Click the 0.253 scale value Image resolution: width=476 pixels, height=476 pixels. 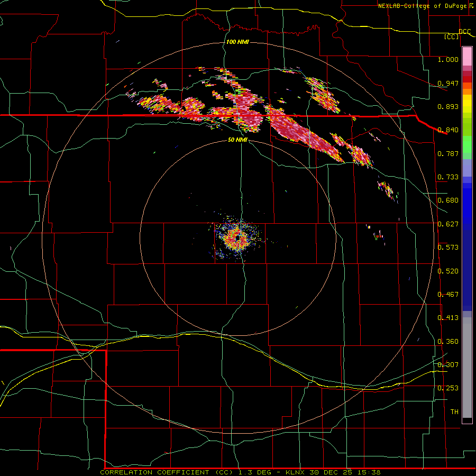(x=448, y=388)
